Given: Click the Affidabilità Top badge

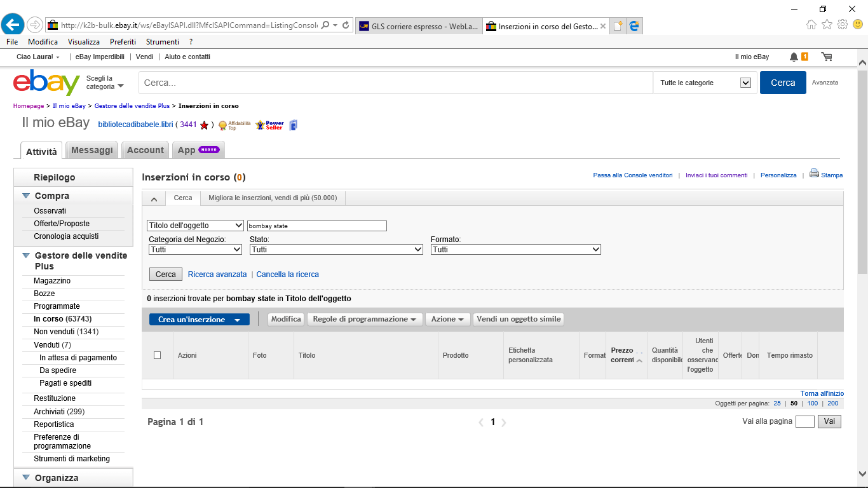Looking at the screenshot, I should pyautogui.click(x=234, y=125).
